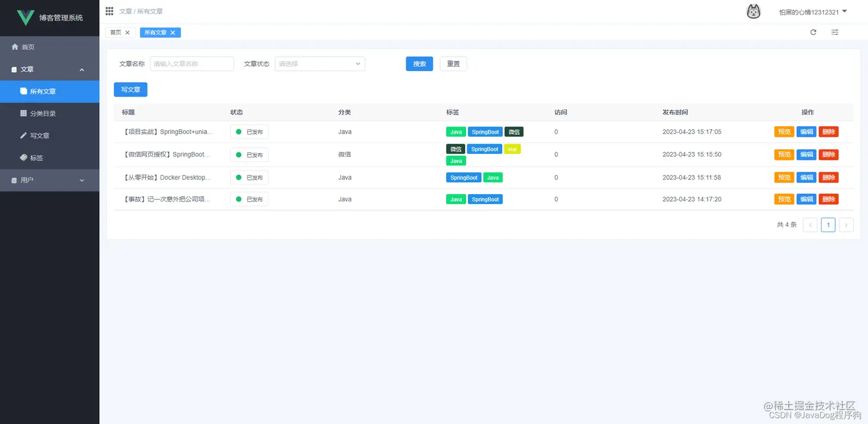
Task: Edit the 【项目实战】SpringBoot+unia article
Action: pos(807,132)
